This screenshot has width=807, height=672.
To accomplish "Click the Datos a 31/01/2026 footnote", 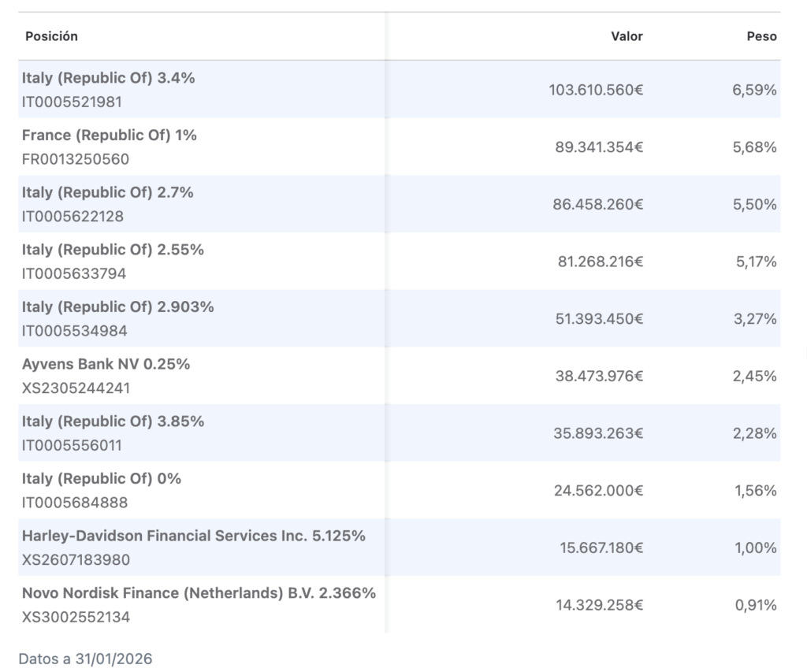I will tap(85, 659).
